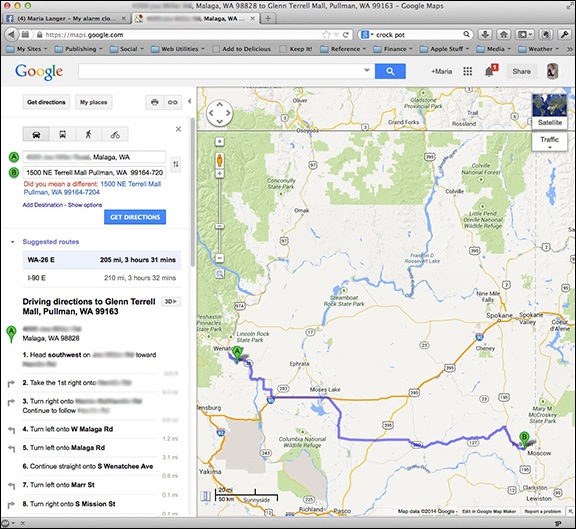The width and height of the screenshot is (576, 529).
Task: Open search box dropdown arrow
Action: [366, 70]
